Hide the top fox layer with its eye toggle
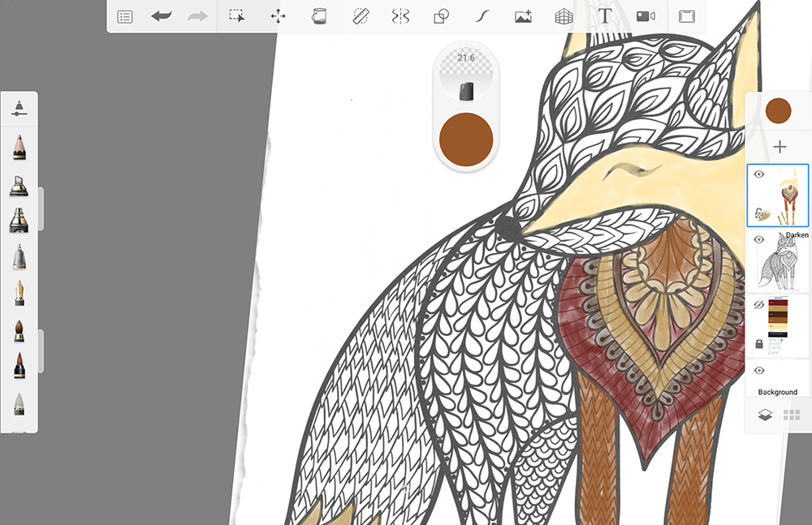 pyautogui.click(x=759, y=174)
